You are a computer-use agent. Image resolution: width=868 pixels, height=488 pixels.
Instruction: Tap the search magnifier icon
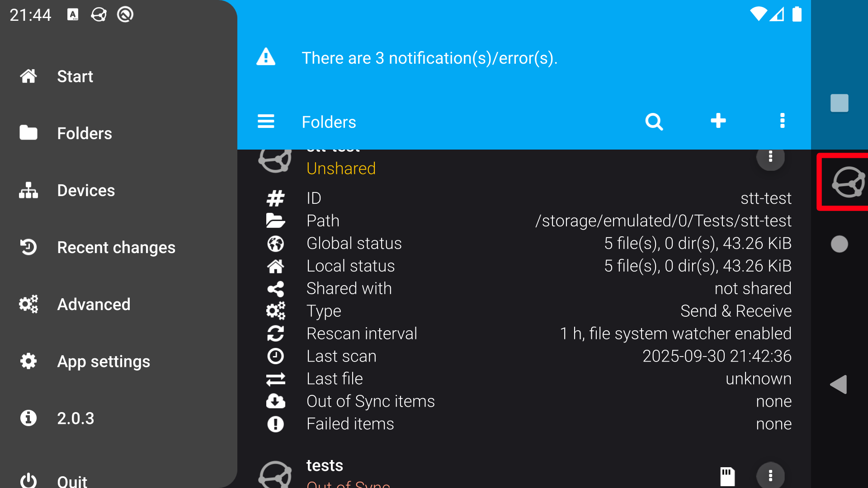654,122
